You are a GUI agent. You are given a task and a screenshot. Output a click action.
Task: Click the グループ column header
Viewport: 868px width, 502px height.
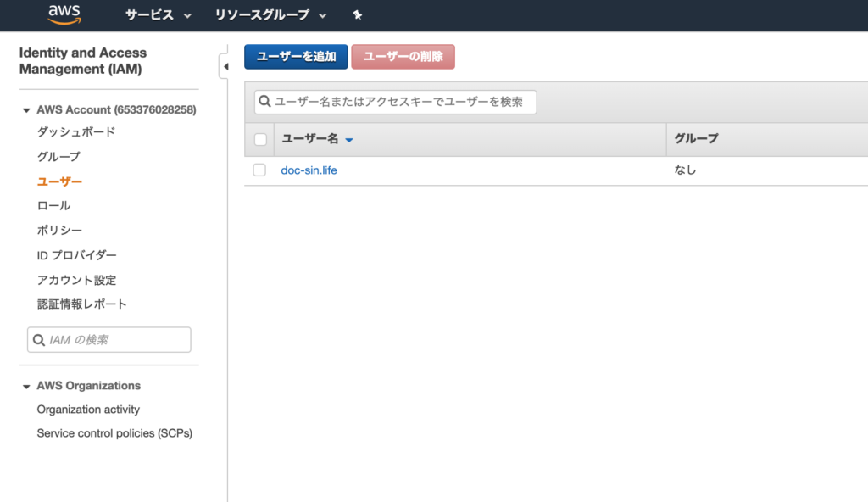pyautogui.click(x=697, y=138)
